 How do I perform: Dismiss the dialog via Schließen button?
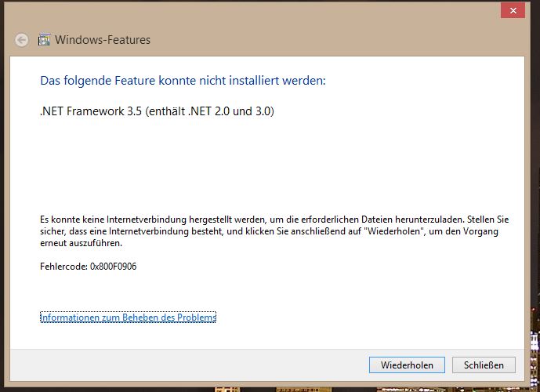(484, 365)
